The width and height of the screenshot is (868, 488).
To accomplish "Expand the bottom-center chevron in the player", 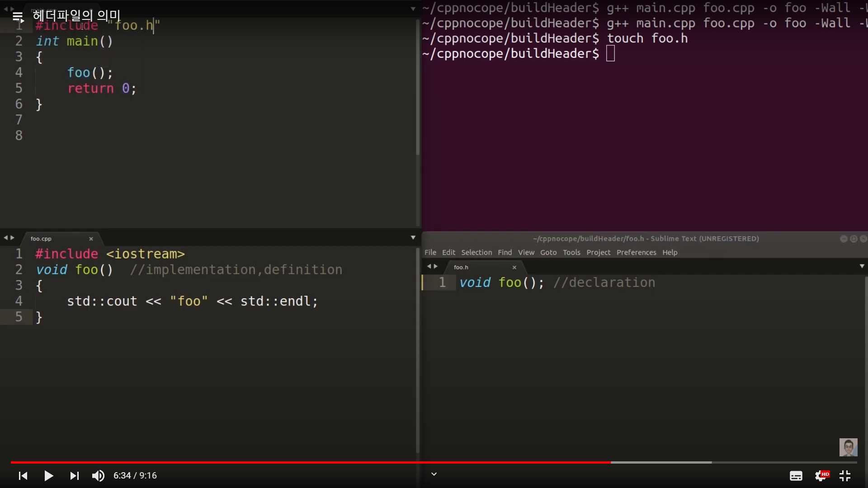I will (434, 474).
